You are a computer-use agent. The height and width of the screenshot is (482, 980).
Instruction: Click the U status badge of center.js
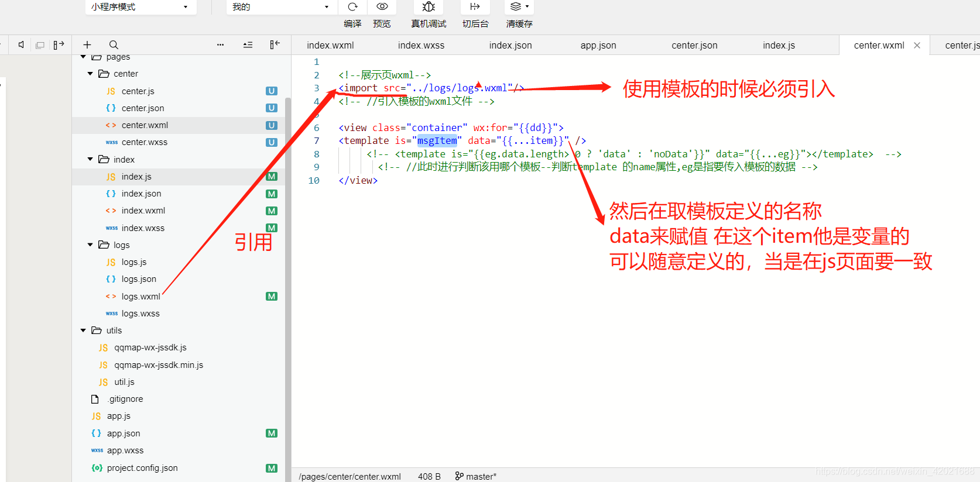271,91
